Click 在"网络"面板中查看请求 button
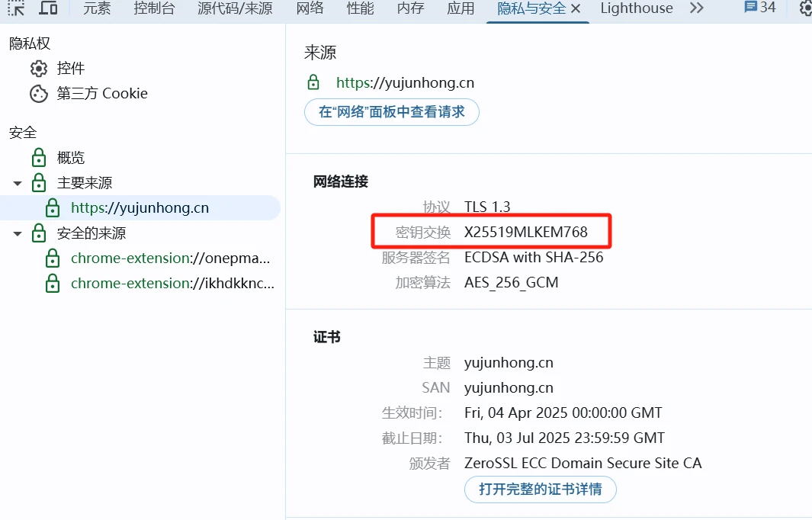Viewport: 812px width, 520px height. click(391, 111)
